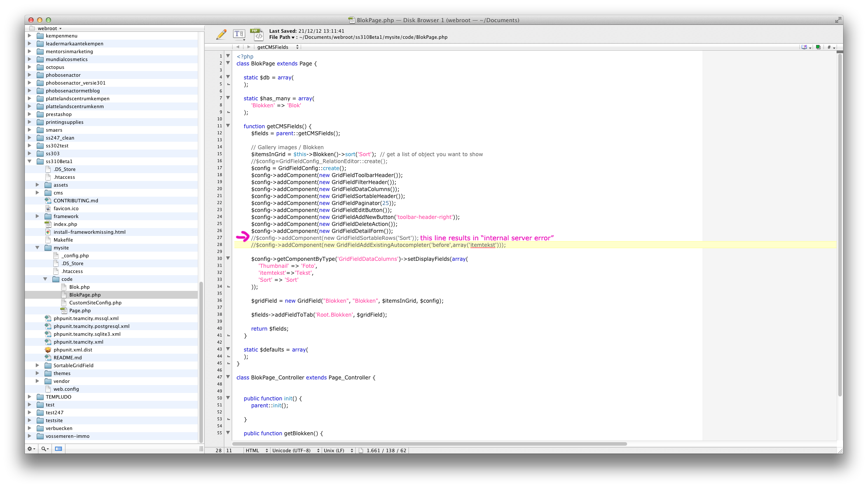Expand the SortableGridField folder
This screenshot has width=868, height=488.
click(38, 365)
